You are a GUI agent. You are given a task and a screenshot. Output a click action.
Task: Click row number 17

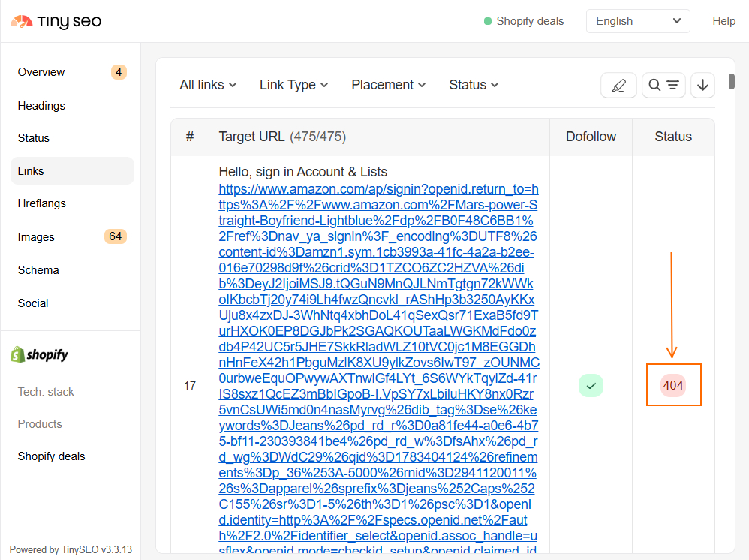[190, 386]
